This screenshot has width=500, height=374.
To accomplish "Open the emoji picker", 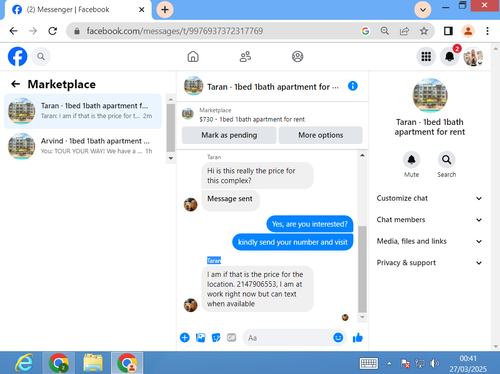I will click(x=338, y=338).
